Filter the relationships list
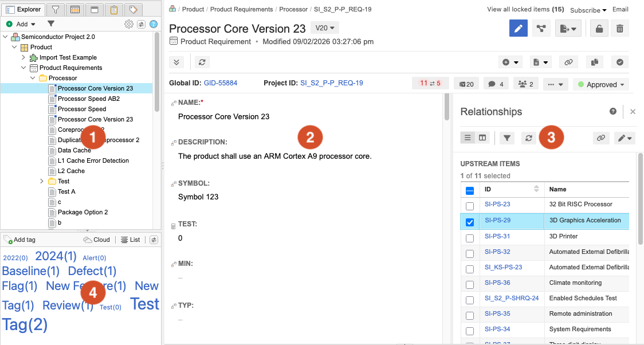The image size is (644, 345). [507, 138]
